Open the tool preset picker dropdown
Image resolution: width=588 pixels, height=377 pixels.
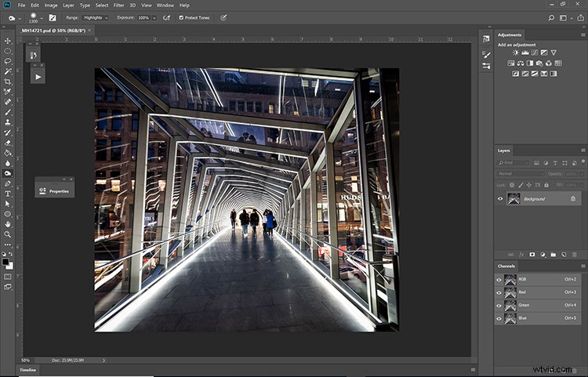[x=20, y=18]
